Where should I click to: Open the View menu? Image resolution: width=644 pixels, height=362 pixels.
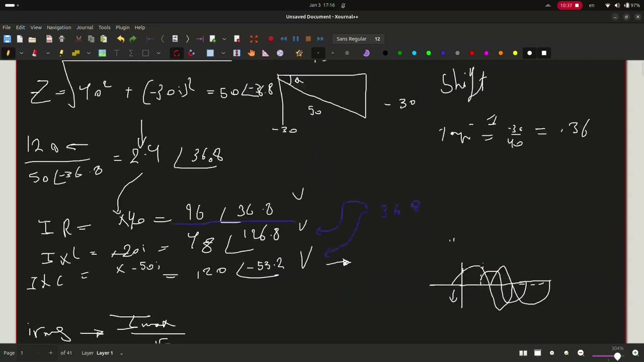36,27
